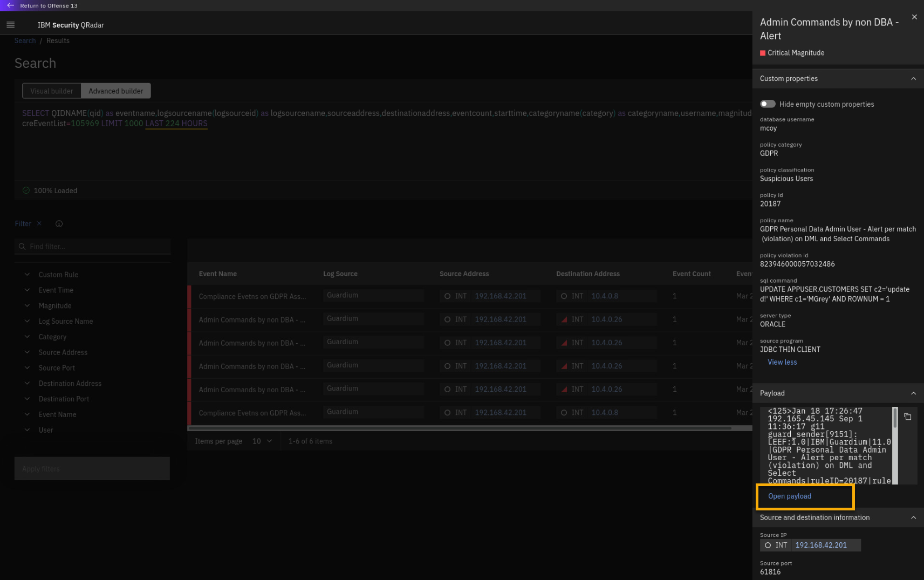Close the Admin Commands alert side panel

point(914,17)
